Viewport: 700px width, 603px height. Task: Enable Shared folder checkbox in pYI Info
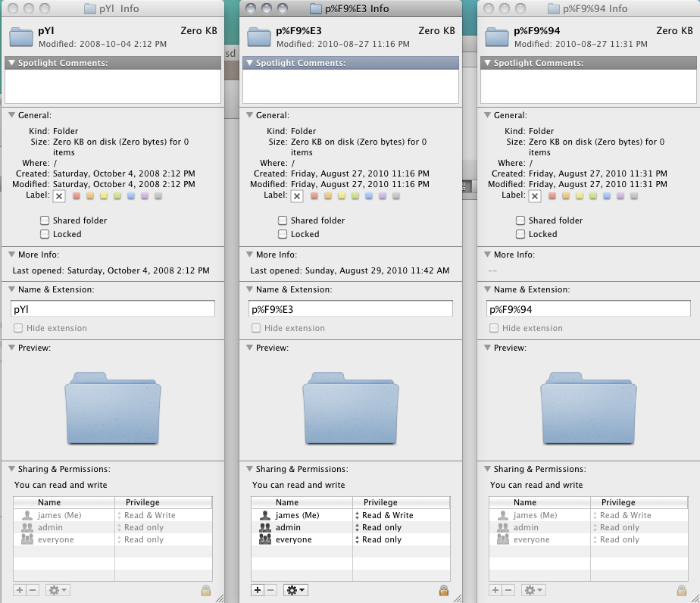tap(45, 220)
